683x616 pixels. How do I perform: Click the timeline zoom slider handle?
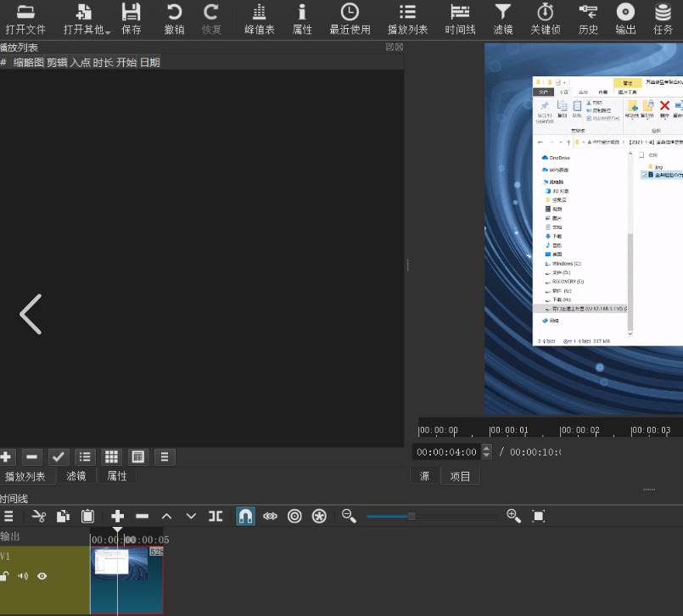click(x=411, y=516)
